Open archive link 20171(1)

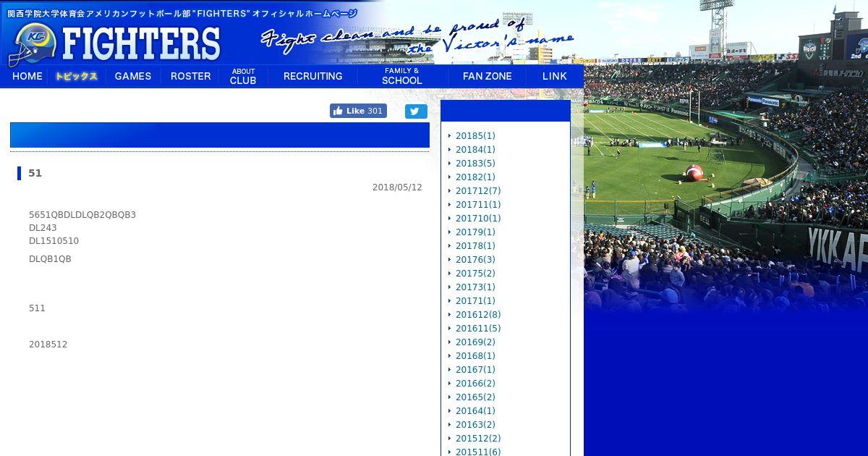pyautogui.click(x=475, y=301)
